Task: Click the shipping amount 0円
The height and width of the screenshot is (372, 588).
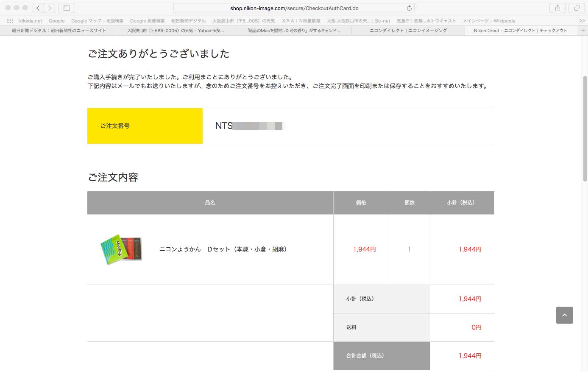Action: coord(477,327)
